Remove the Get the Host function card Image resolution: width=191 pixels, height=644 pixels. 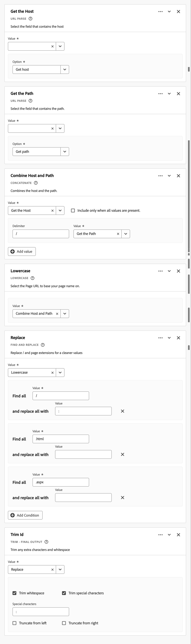pyautogui.click(x=179, y=11)
